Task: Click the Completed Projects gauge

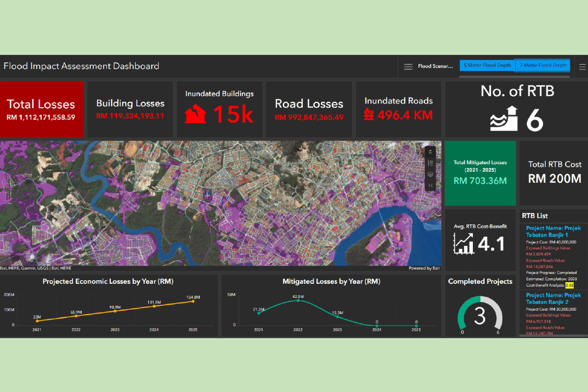Action: click(x=480, y=316)
